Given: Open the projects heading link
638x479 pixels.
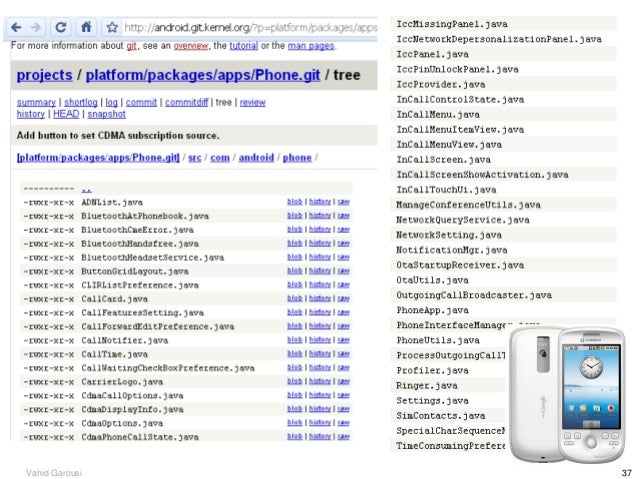Looking at the screenshot, I should point(44,75).
